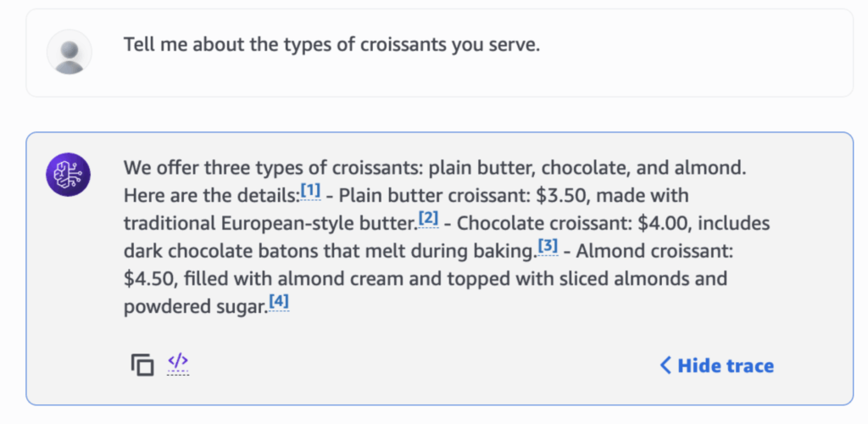Click the purple agent brain icon
This screenshot has height=424, width=868.
(x=68, y=175)
